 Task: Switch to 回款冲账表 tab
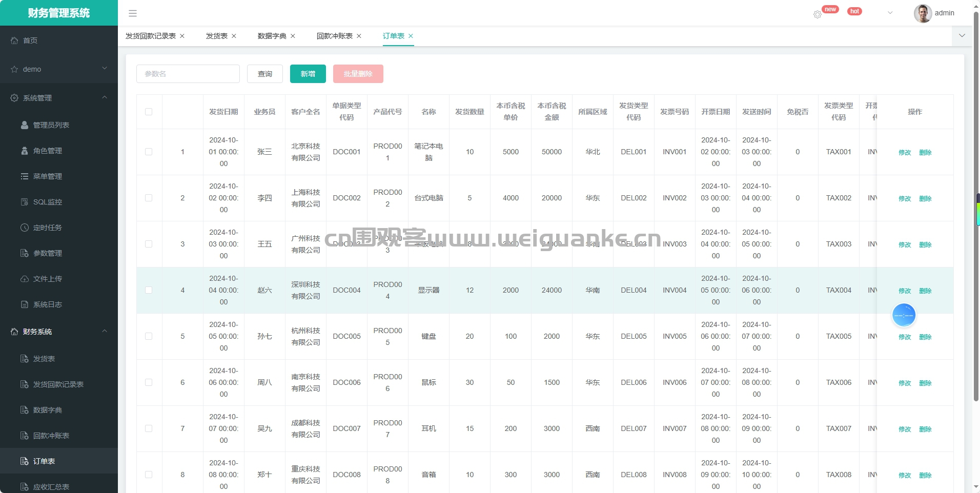(x=335, y=36)
